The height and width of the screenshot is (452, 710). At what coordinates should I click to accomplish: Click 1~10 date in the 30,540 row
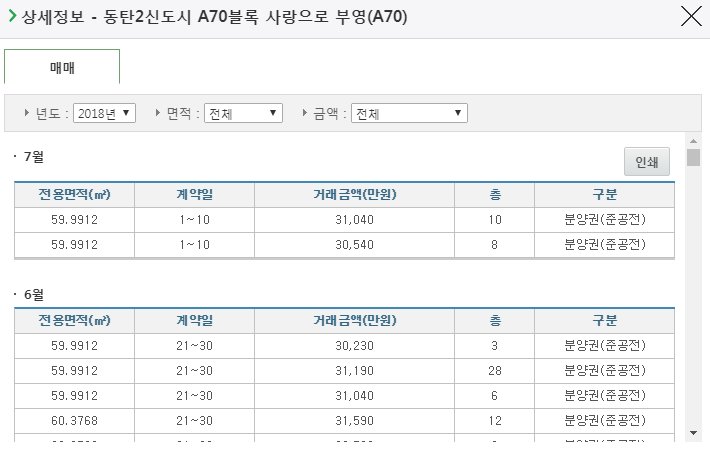(194, 245)
